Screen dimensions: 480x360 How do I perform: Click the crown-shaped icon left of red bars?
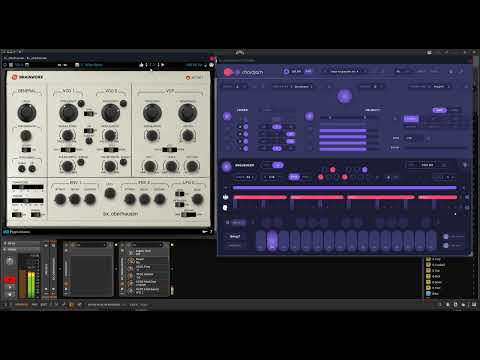(x=225, y=197)
